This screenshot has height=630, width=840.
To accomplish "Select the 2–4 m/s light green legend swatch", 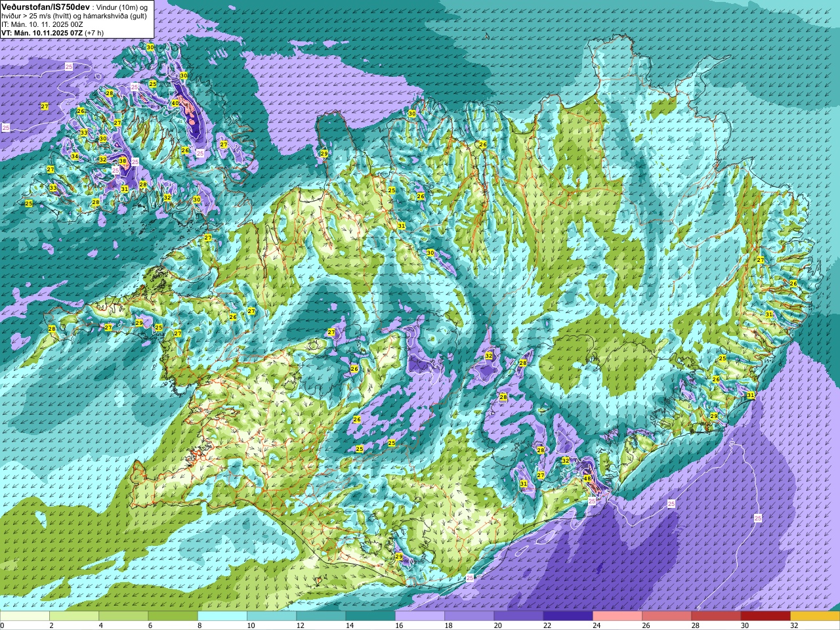I will point(74,616).
